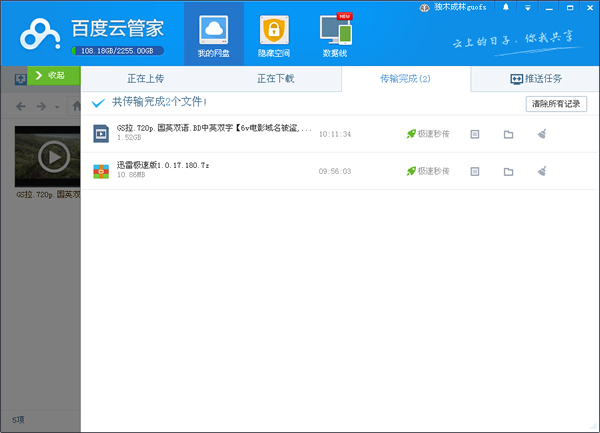Collapse the transfer panel with 收起 button
600x433 pixels.
click(x=51, y=75)
